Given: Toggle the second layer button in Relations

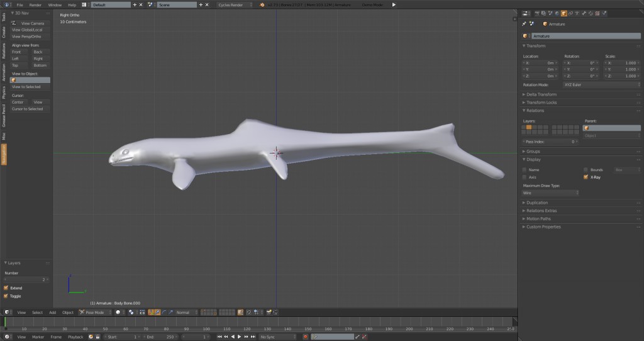Looking at the screenshot, I should click(x=529, y=127).
